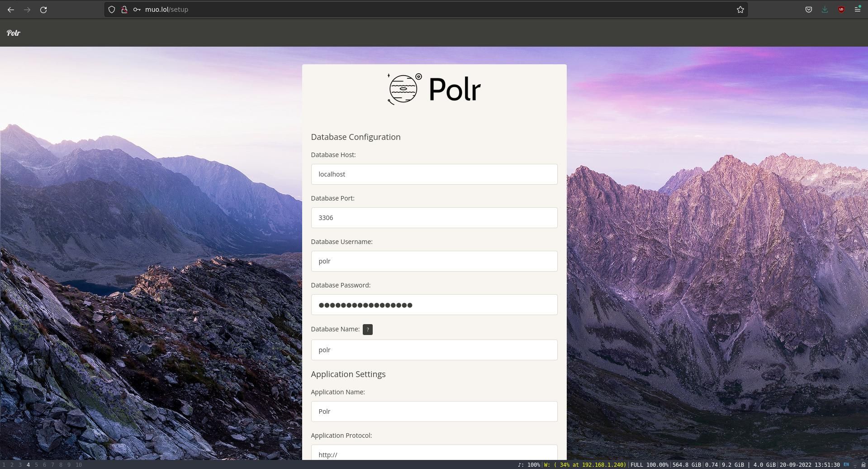Screen dimensions: 868x469
Task: Click into the Database Name field
Action: [434, 350]
